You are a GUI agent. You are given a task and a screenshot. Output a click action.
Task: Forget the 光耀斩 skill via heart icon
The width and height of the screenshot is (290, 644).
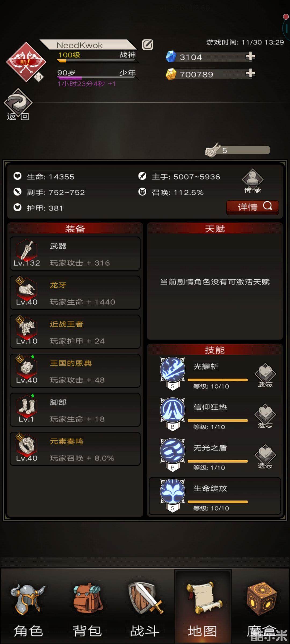[265, 375]
